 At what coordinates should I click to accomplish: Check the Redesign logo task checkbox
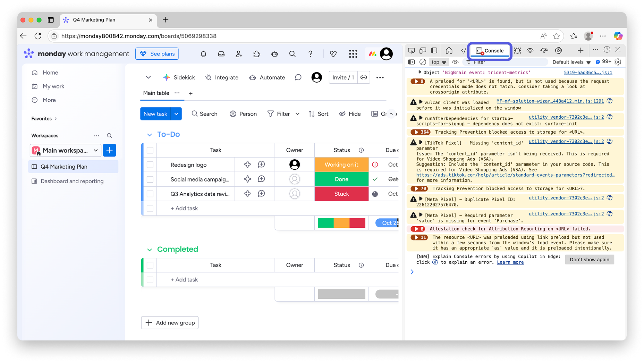tap(150, 165)
